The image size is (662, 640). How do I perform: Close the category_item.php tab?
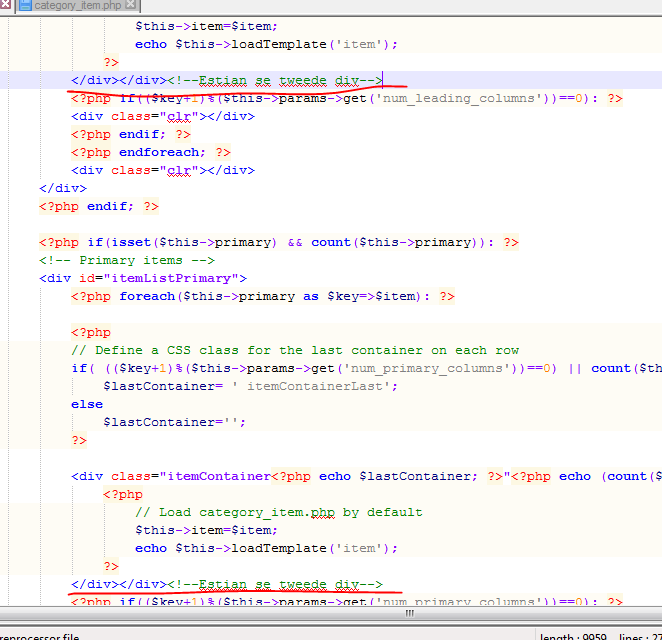pos(131,5)
